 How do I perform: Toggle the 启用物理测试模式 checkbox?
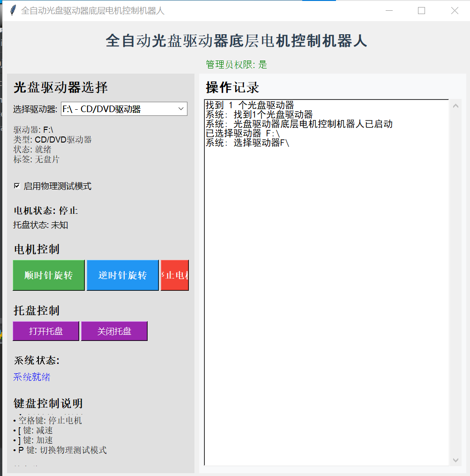click(x=17, y=186)
